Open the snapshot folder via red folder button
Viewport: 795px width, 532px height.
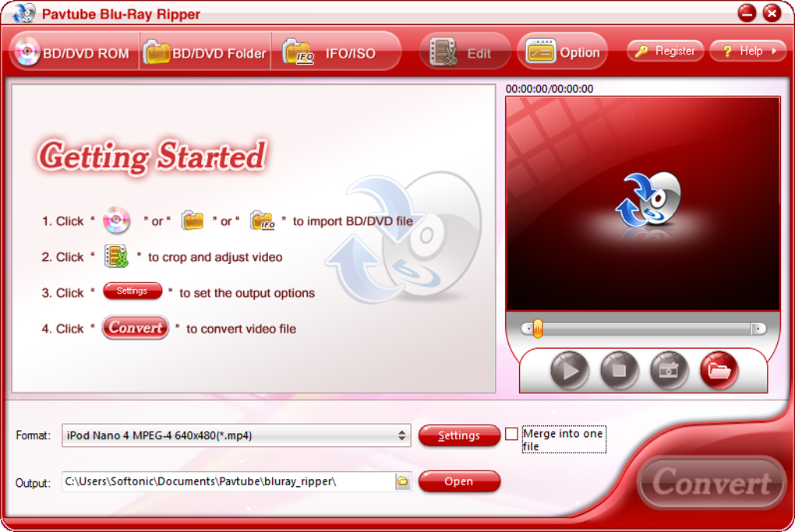pyautogui.click(x=719, y=370)
